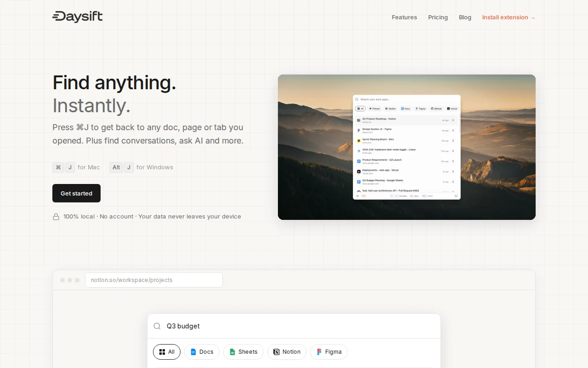588x368 pixels.
Task: Click the Figma icon on Design System v2 row
Action: click(359, 131)
